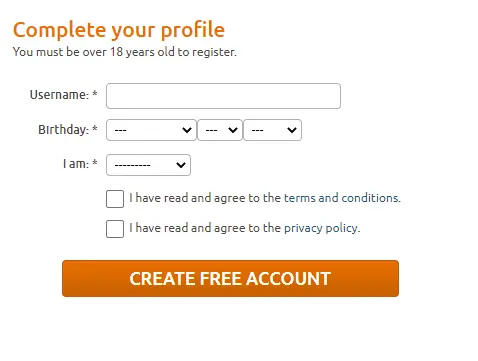Screen dimensions: 478x361
Task: Click the Username text field
Action: (x=223, y=96)
